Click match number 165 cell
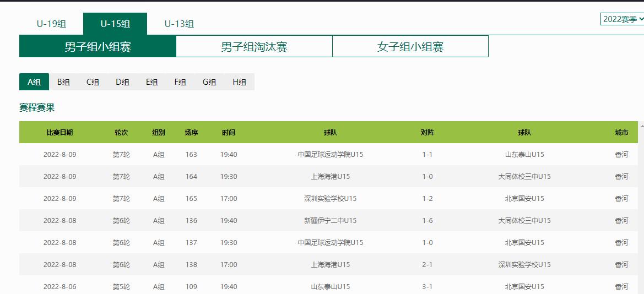Viewport: 644px width, 294px height. click(x=191, y=198)
